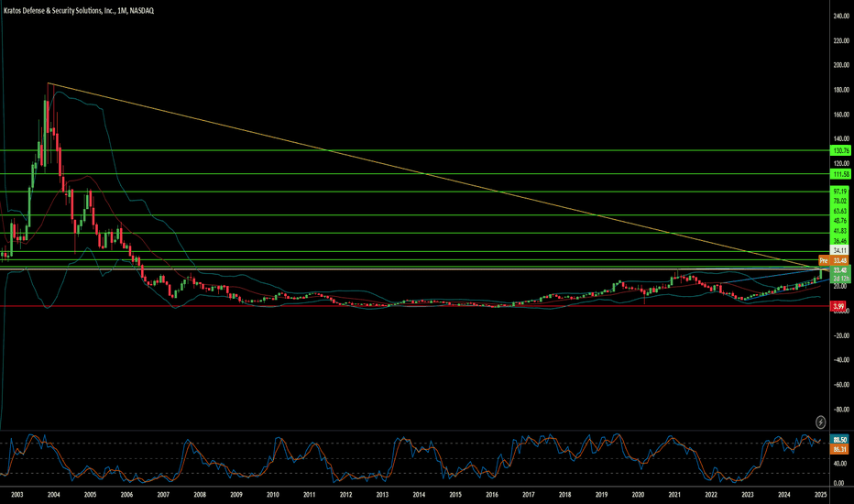Click the 2014 year label on the time axis
The height and width of the screenshot is (504, 854).
tap(419, 495)
